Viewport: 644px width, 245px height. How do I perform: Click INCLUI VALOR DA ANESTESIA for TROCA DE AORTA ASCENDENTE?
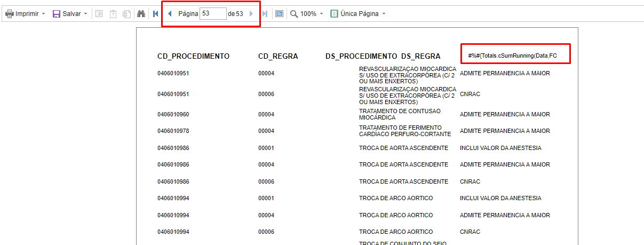pos(500,148)
